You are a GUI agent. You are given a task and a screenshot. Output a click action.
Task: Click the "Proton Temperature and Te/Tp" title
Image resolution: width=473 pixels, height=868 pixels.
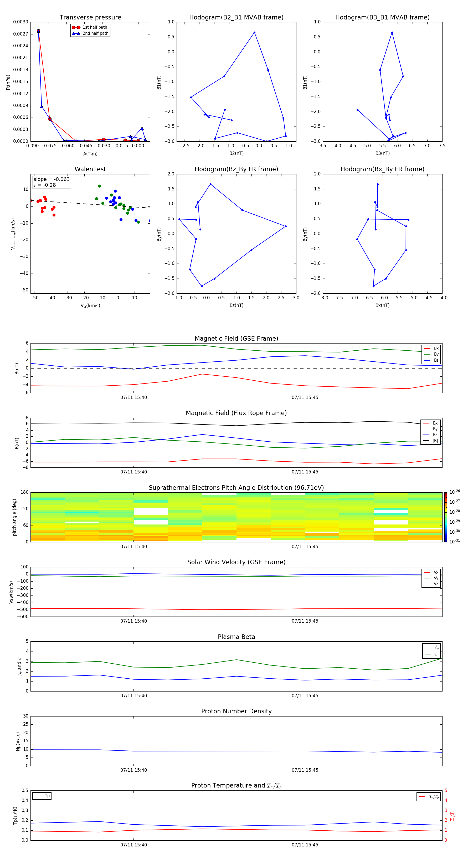pyautogui.click(x=236, y=786)
